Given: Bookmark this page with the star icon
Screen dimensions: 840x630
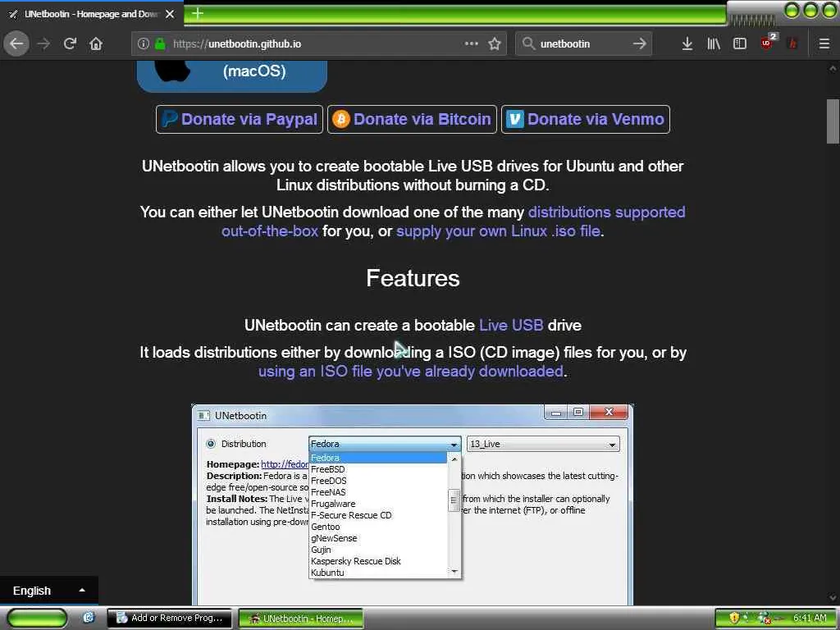Looking at the screenshot, I should (x=495, y=44).
